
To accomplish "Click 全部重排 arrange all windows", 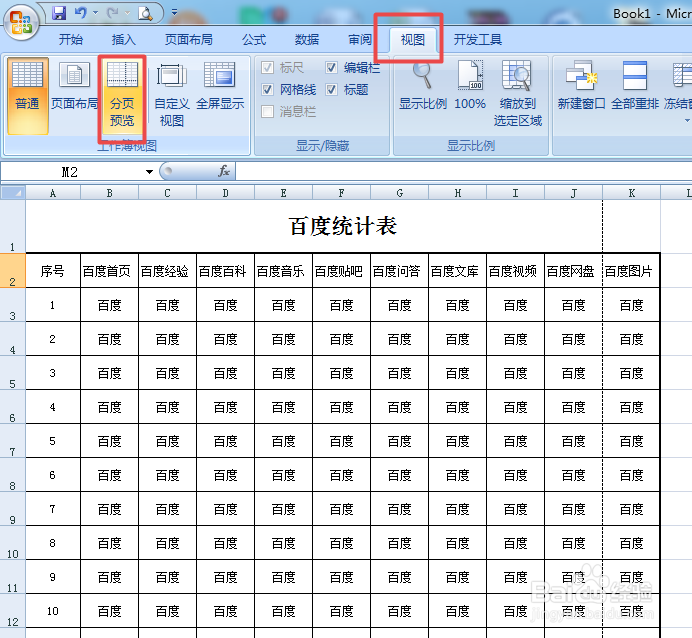I will (x=635, y=86).
